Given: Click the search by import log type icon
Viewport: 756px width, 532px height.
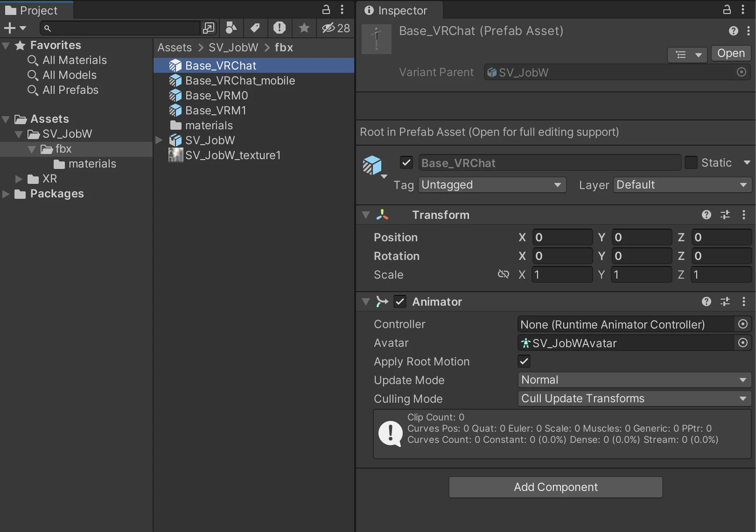Looking at the screenshot, I should pyautogui.click(x=280, y=28).
